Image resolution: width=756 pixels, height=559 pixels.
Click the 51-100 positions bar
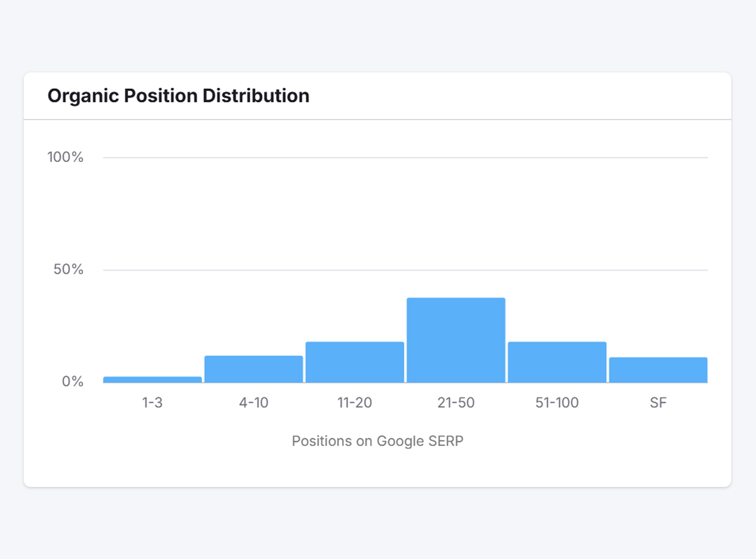(557, 362)
